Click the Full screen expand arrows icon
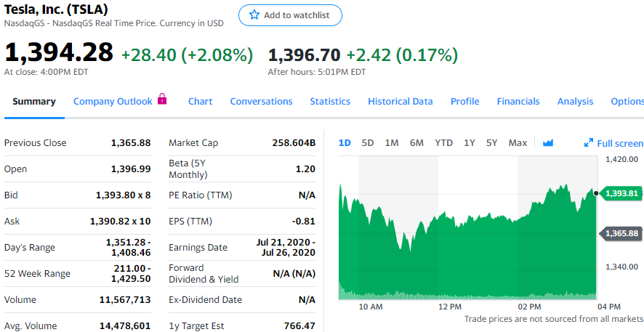644x332 pixels. click(589, 143)
